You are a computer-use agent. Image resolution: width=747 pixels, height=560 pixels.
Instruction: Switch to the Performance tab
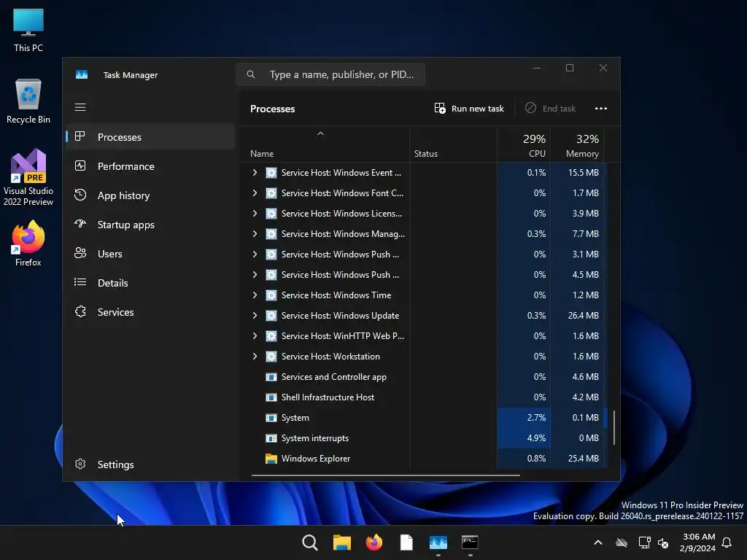coord(150,166)
